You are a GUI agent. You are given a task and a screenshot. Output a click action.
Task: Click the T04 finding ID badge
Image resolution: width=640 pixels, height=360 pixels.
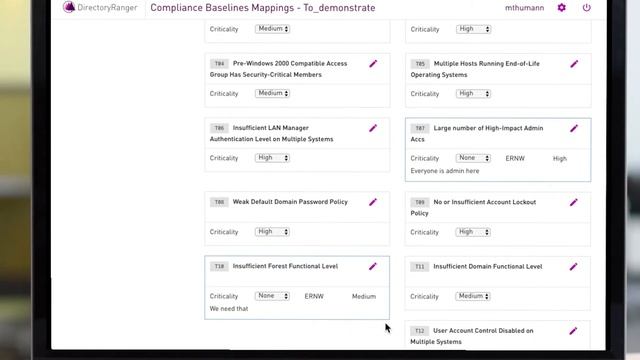pyautogui.click(x=219, y=64)
